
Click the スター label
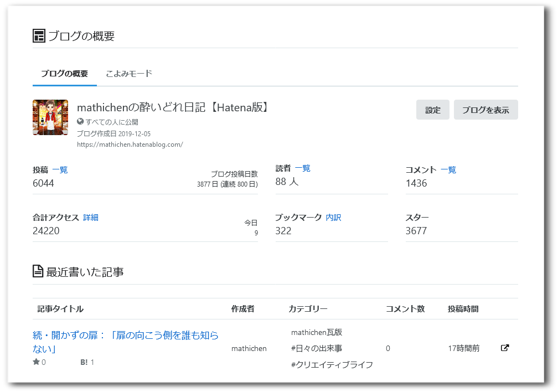[x=417, y=218]
